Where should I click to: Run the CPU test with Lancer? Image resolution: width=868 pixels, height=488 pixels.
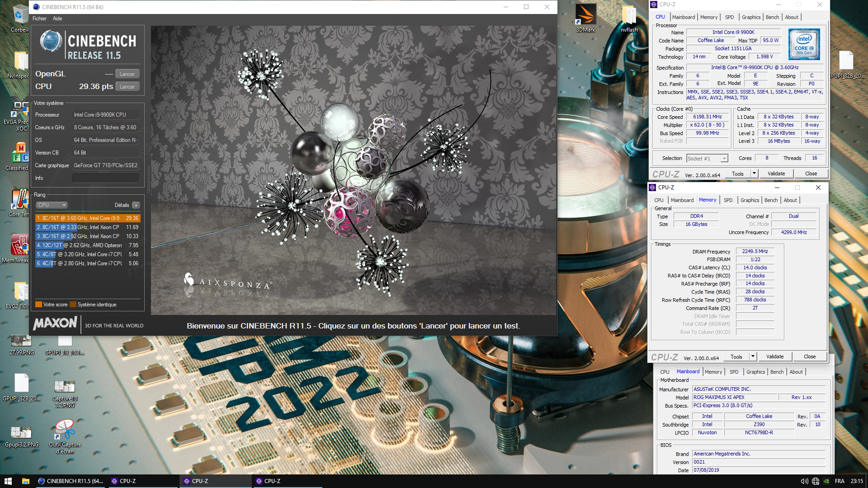click(x=127, y=87)
